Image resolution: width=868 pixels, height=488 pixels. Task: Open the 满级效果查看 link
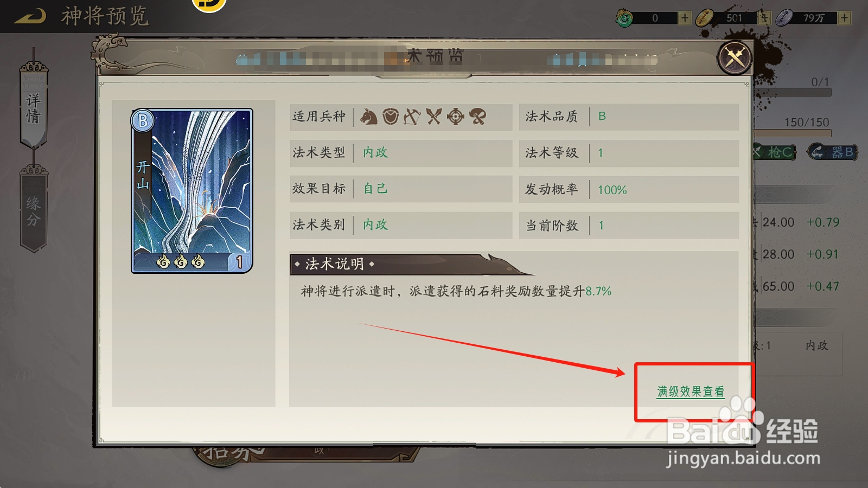tap(691, 391)
